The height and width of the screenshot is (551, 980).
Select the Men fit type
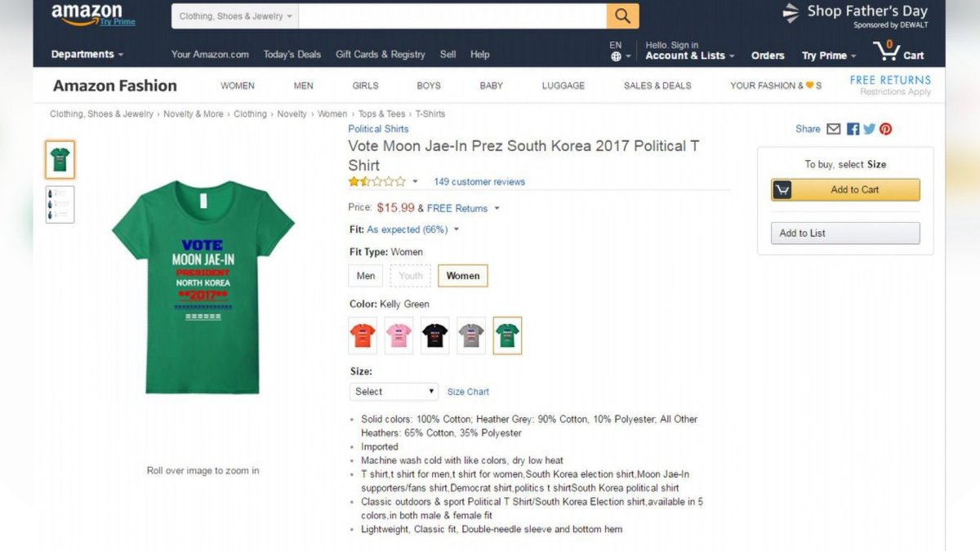(366, 276)
